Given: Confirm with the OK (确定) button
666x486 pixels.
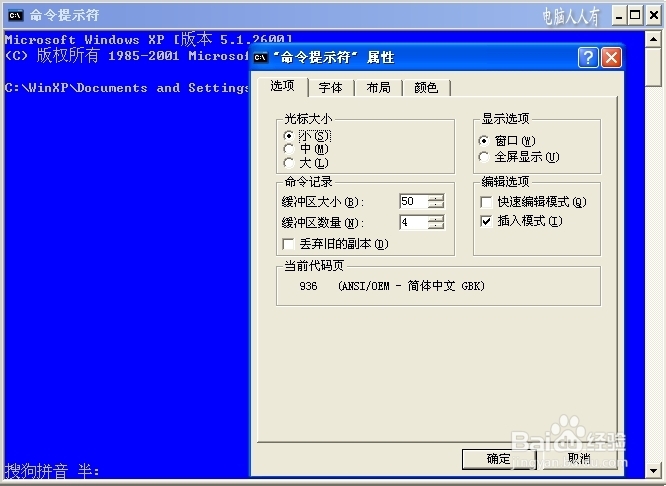Looking at the screenshot, I should click(x=499, y=459).
